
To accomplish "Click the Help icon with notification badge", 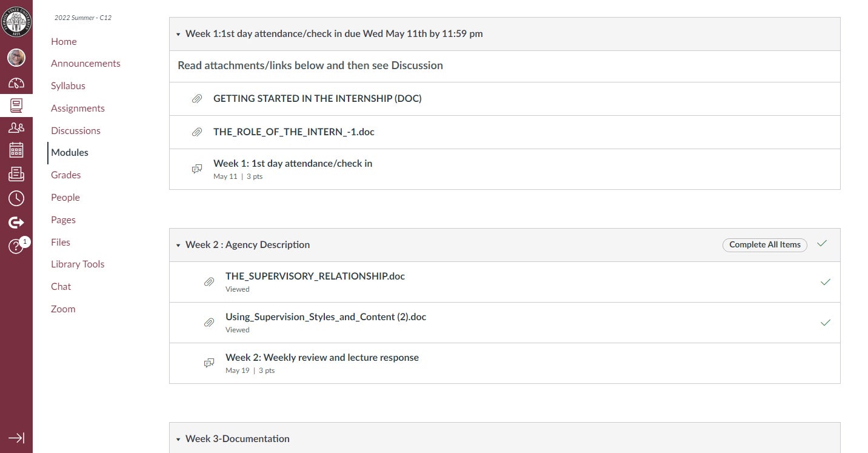I will [16, 246].
